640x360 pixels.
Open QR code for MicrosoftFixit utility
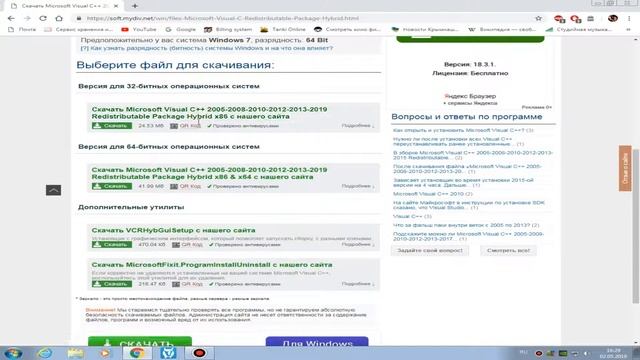(x=187, y=284)
